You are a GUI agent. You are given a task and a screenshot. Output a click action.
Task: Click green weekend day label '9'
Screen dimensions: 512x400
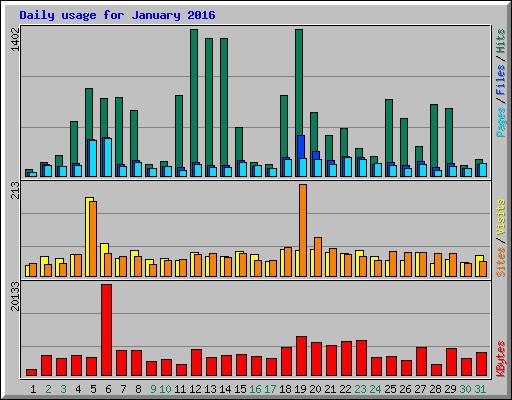click(153, 389)
